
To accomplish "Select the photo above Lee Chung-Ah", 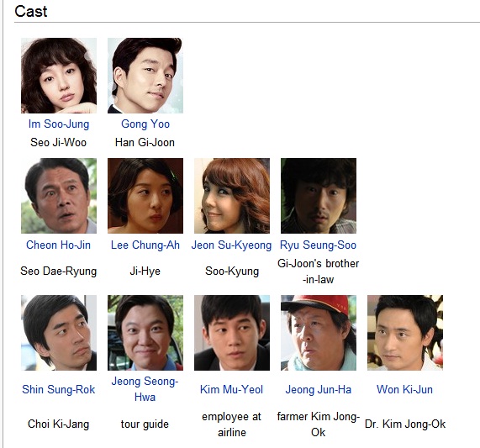I will [145, 196].
